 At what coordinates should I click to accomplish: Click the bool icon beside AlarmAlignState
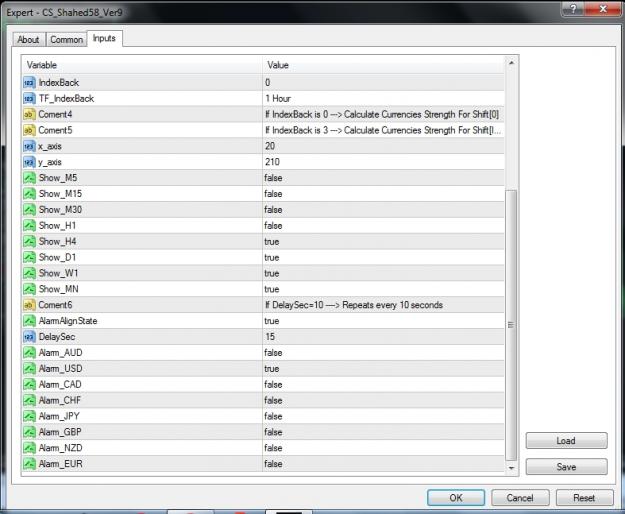(29, 321)
